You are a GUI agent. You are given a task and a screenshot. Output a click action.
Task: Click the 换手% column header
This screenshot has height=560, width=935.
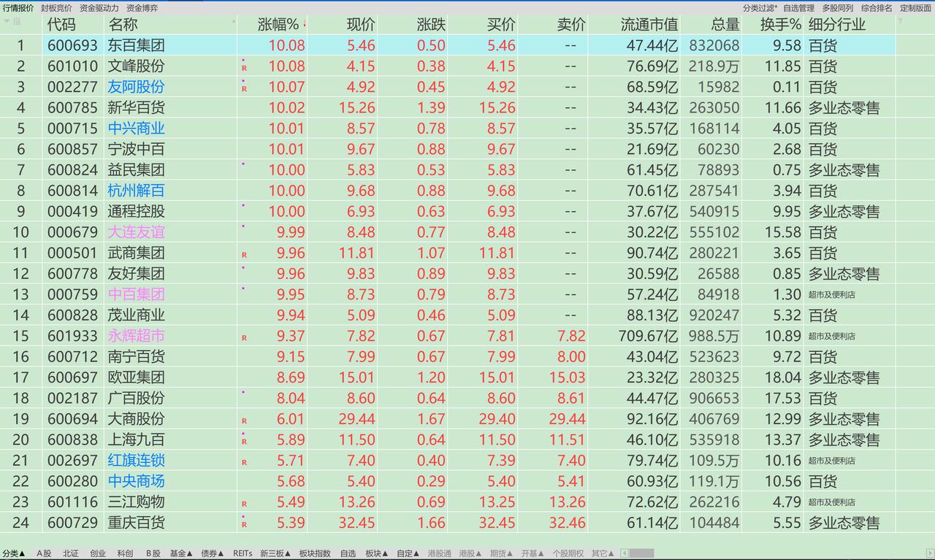781,24
